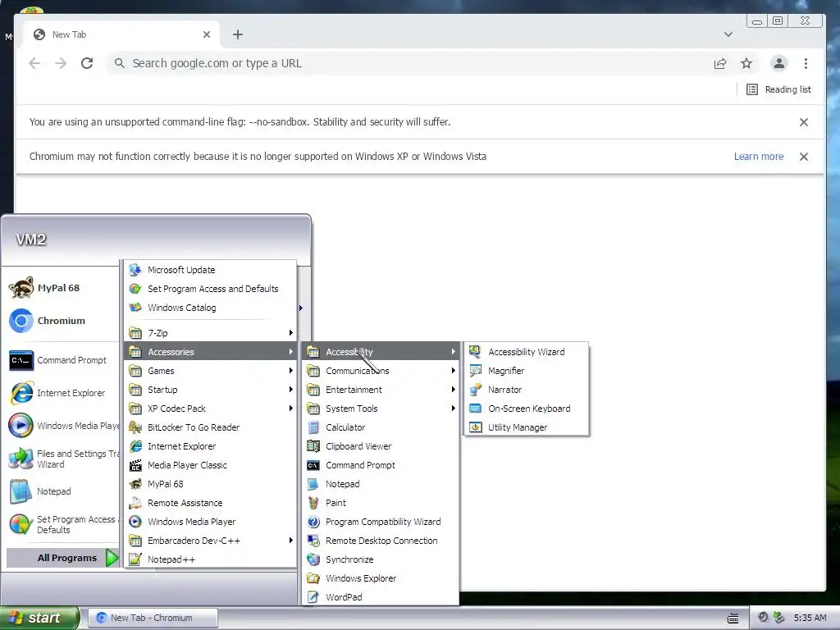This screenshot has height=630, width=840.
Task: Launch Media Player Classic
Action: point(211,465)
